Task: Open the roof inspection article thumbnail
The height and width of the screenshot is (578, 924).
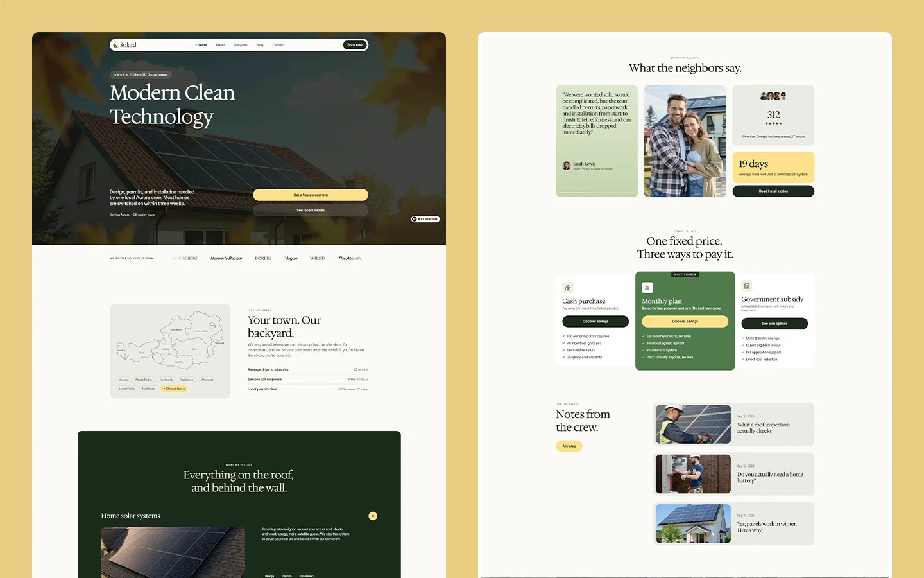Action: tap(693, 425)
